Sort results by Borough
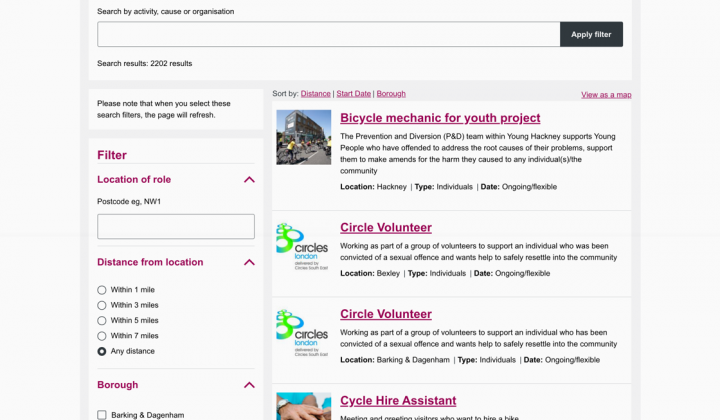 [391, 94]
